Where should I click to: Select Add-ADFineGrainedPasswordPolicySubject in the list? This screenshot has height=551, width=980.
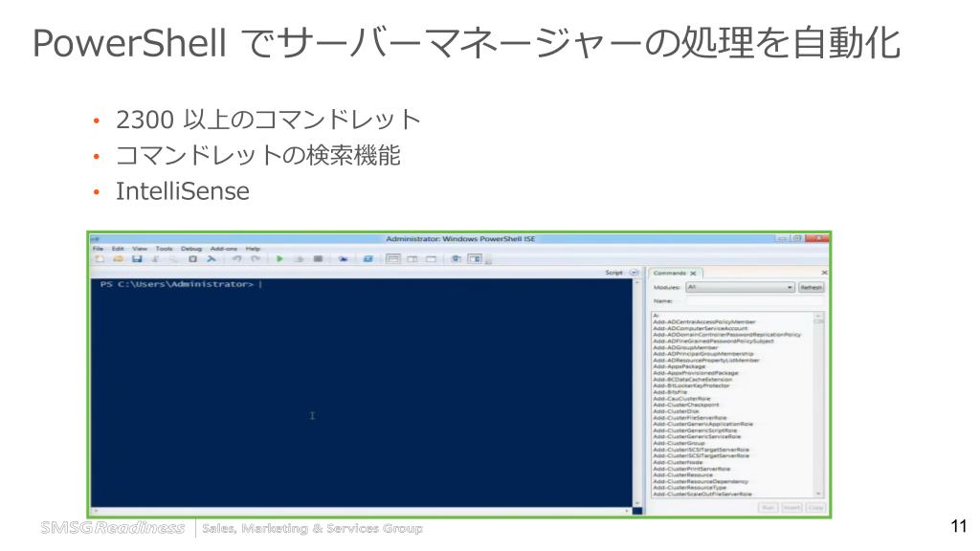click(x=713, y=342)
